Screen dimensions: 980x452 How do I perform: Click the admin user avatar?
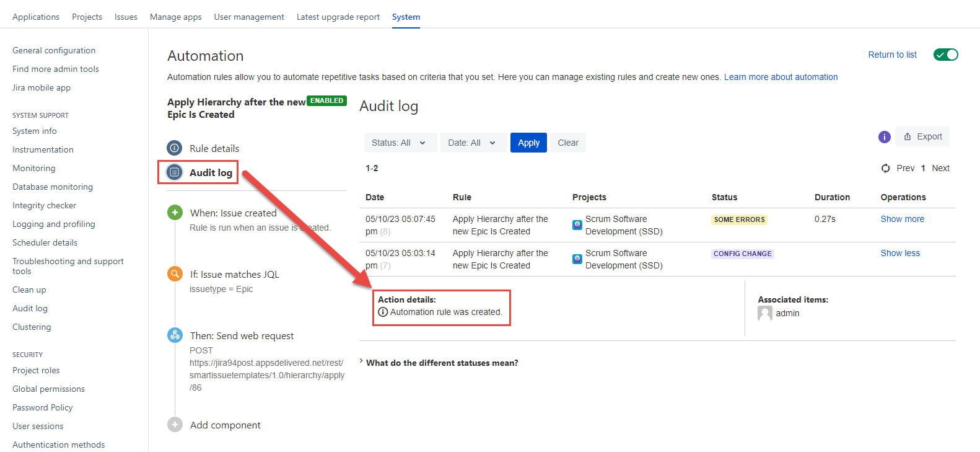click(764, 313)
